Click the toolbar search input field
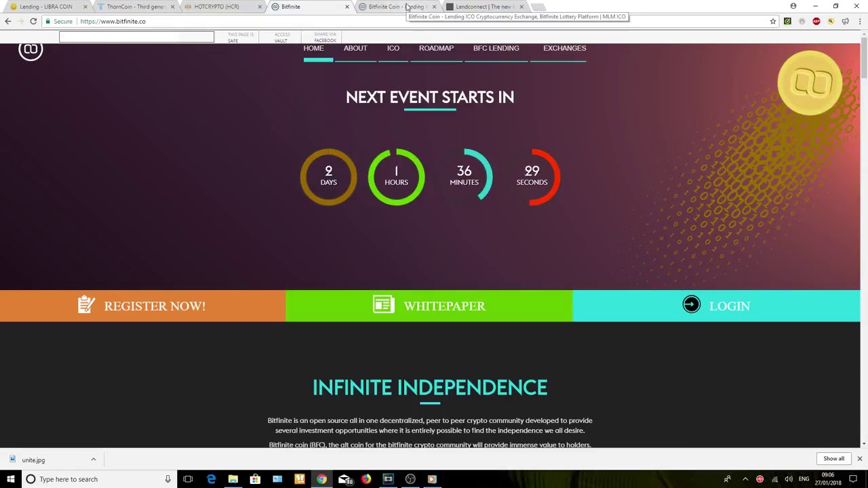 click(136, 37)
